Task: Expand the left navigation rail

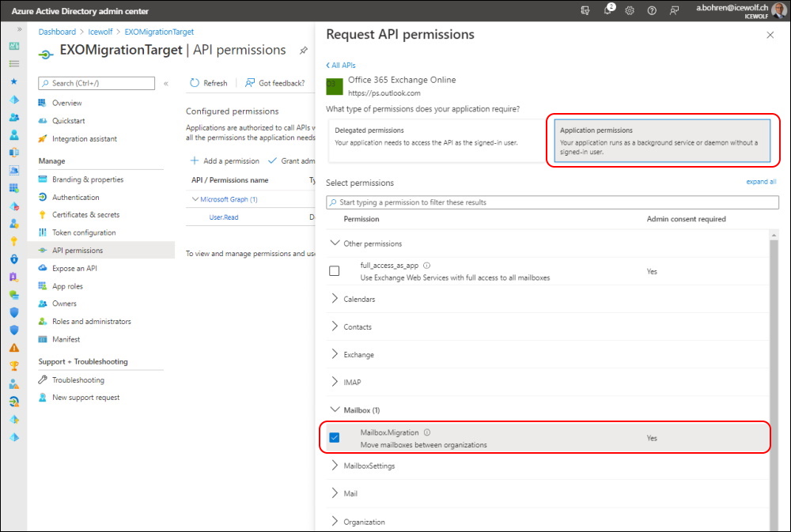Action: (x=19, y=29)
